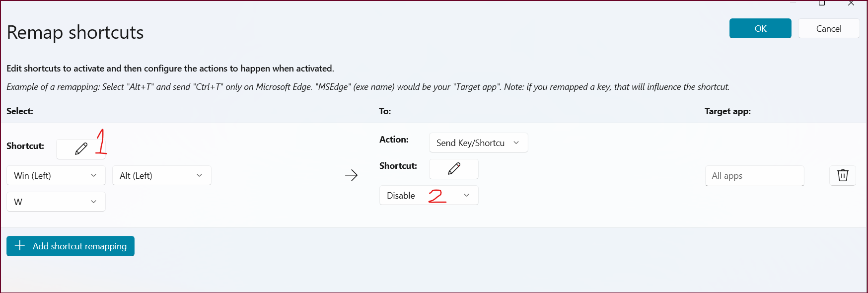This screenshot has height=293, width=868.
Task: Click the All apps target app field
Action: pos(754,175)
